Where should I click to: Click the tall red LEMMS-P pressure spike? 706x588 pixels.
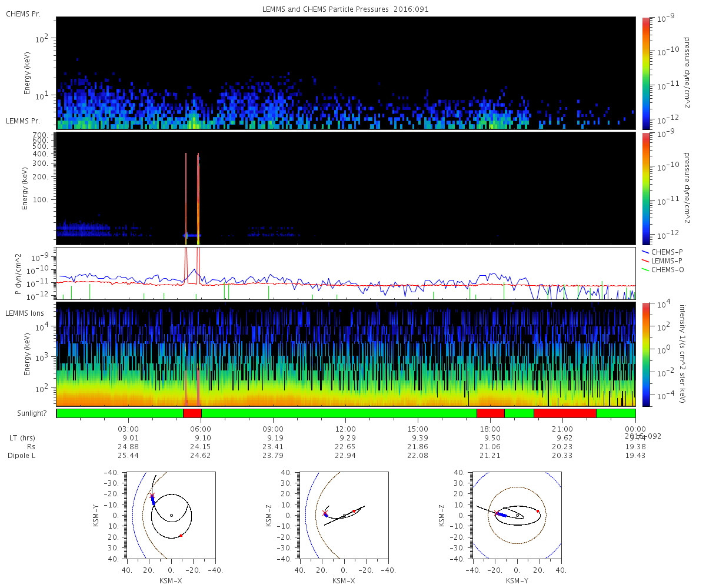pos(186,265)
